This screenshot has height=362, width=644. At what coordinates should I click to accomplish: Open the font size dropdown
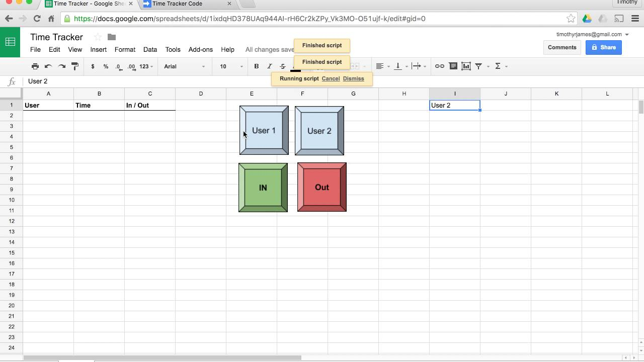pyautogui.click(x=229, y=66)
